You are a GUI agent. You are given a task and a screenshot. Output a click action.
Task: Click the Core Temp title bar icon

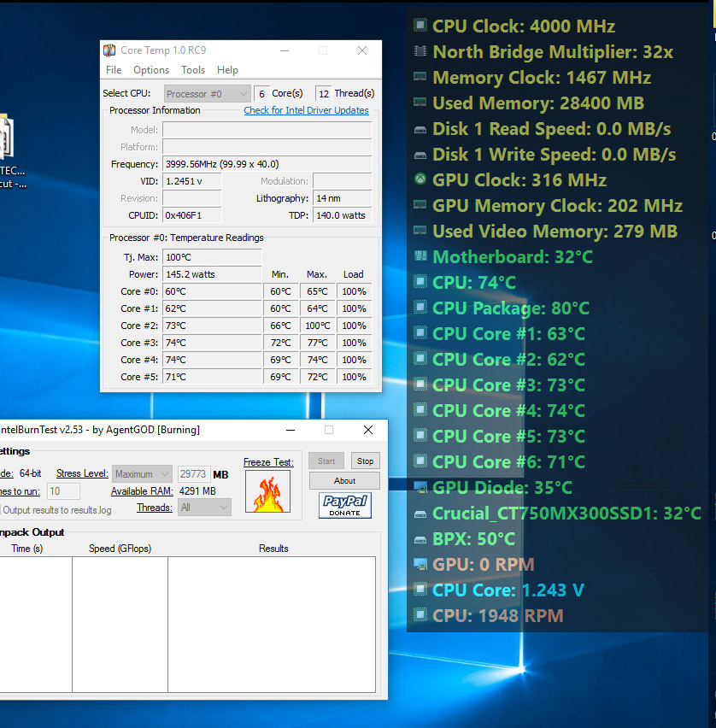point(109,50)
